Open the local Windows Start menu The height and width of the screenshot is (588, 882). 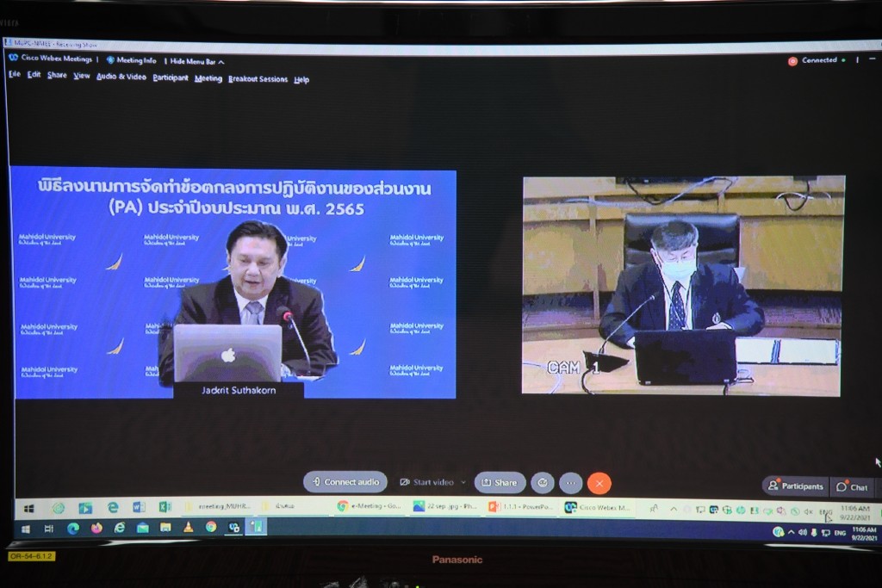click(25, 529)
